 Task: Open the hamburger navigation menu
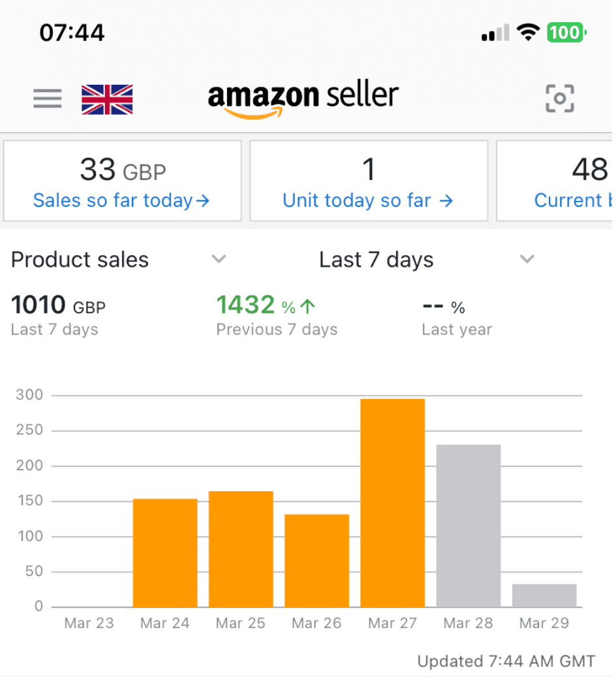[48, 98]
